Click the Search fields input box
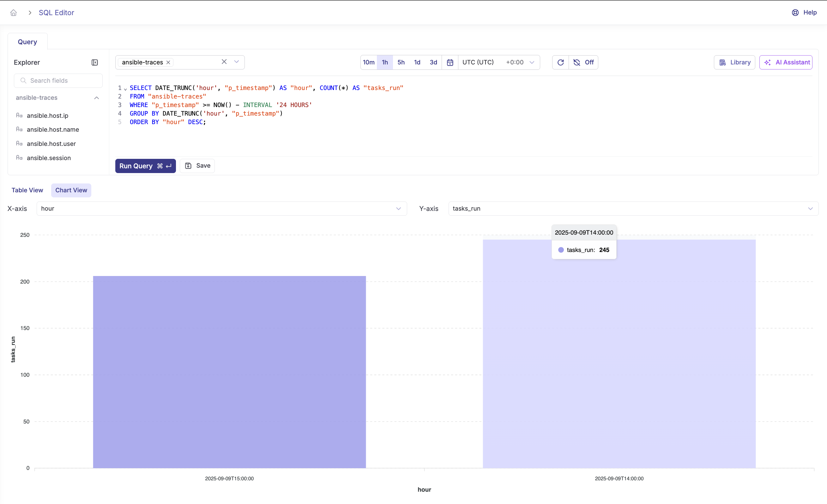The image size is (827, 504). click(59, 81)
